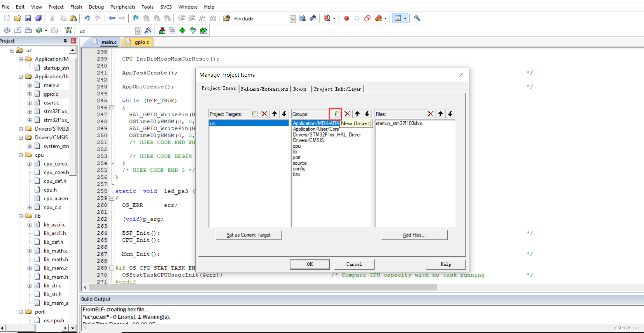Open Manage Project Items colored blocks icon
The width and height of the screenshot is (644, 333).
[x=162, y=31]
